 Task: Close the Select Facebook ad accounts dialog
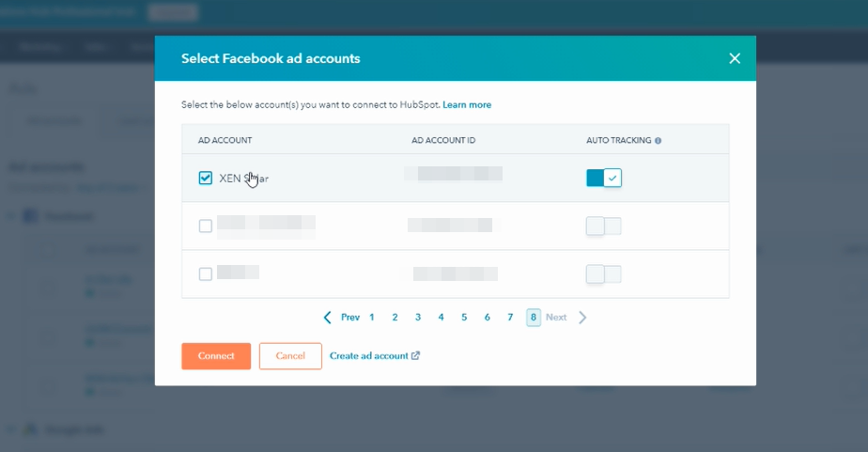(x=735, y=58)
